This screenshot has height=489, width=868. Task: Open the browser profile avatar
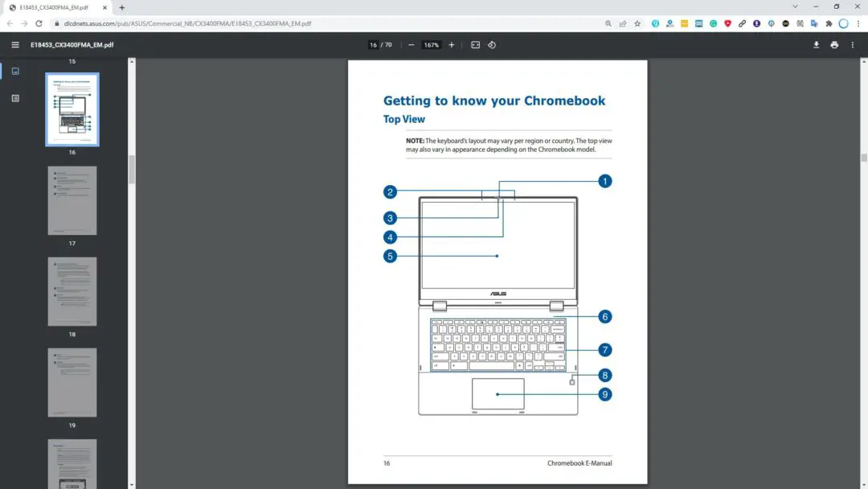pos(844,24)
